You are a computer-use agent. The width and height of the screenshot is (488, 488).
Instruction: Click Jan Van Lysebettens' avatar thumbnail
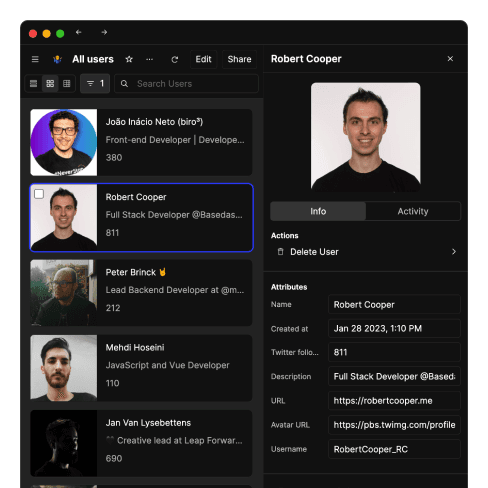(64, 443)
